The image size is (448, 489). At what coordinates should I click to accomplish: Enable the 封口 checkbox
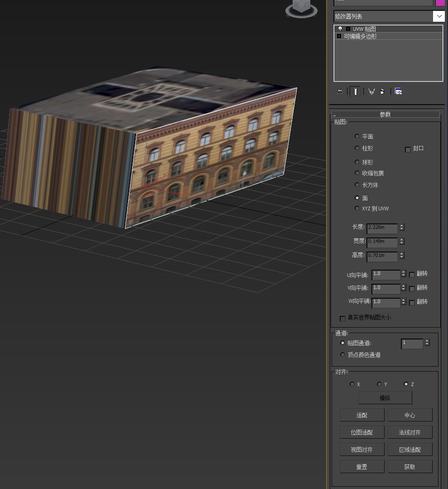408,149
